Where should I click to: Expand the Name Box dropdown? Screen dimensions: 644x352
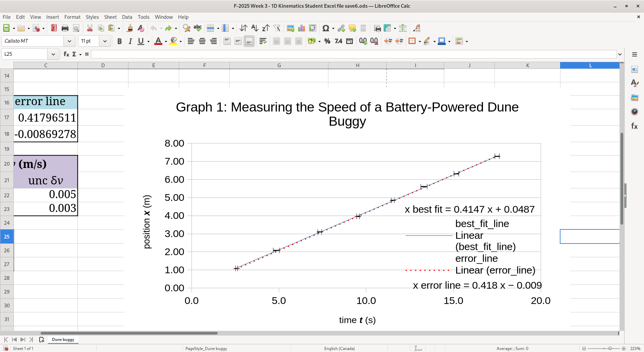coord(53,54)
